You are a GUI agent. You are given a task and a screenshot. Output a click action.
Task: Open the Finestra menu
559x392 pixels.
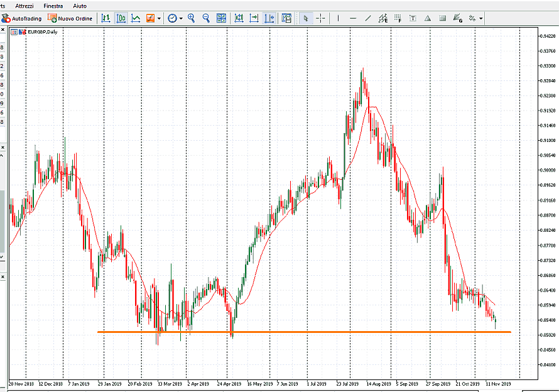pyautogui.click(x=53, y=5)
